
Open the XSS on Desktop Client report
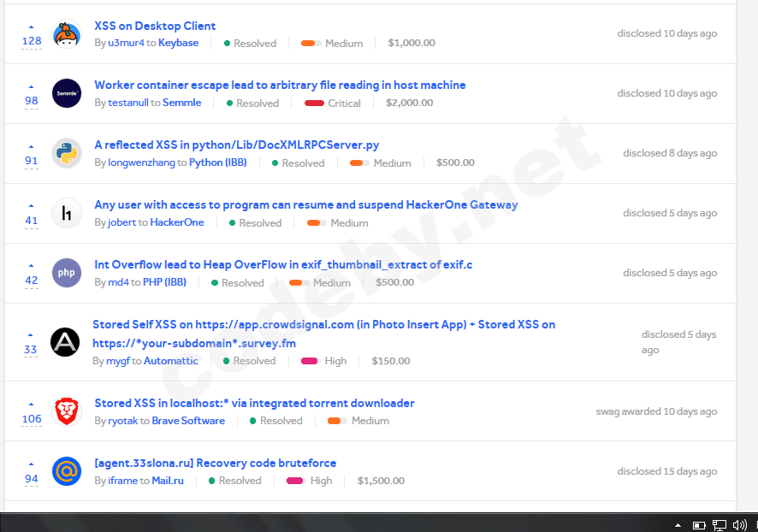[x=155, y=27]
